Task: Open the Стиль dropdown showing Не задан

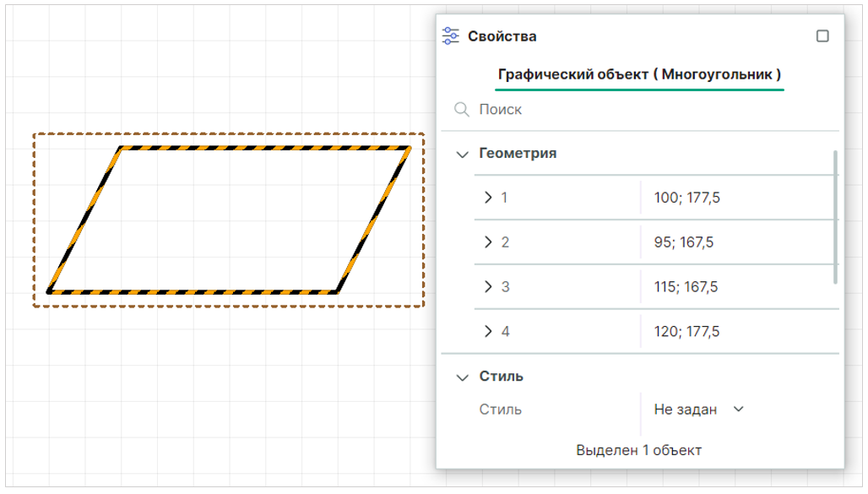Action: 699,410
